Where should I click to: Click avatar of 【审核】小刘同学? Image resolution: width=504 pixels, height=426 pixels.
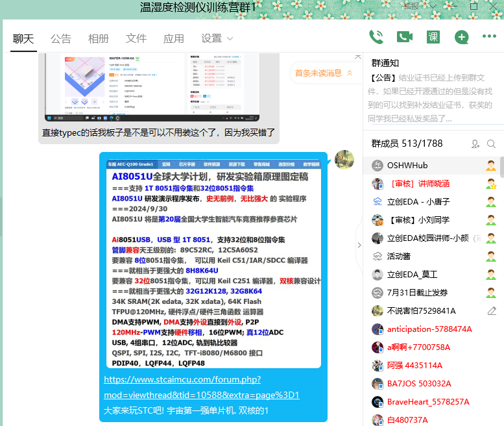(378, 220)
